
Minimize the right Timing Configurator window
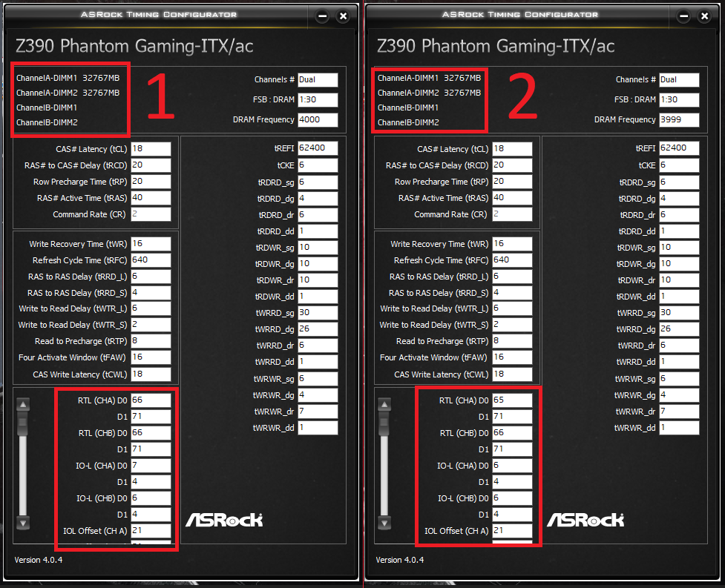[x=684, y=16]
